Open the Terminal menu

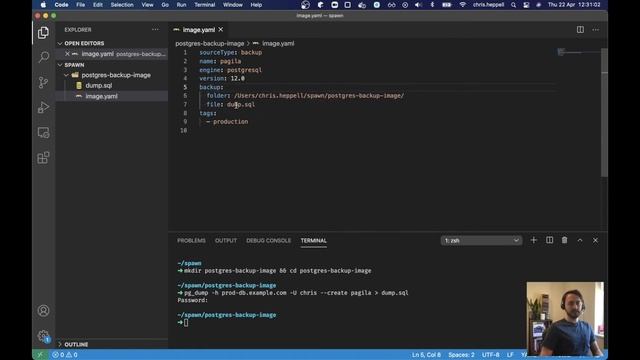(x=204, y=5)
